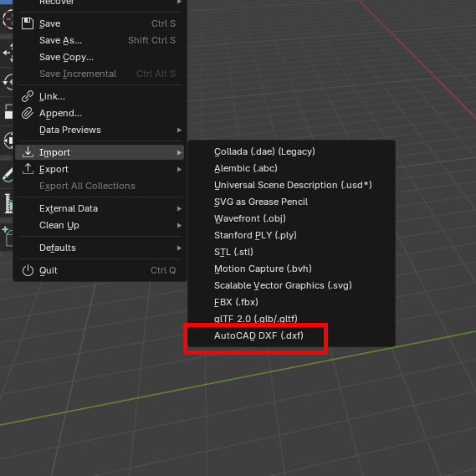This screenshot has width=476, height=476.
Task: Choose Save from the File menu
Action: (100, 23)
